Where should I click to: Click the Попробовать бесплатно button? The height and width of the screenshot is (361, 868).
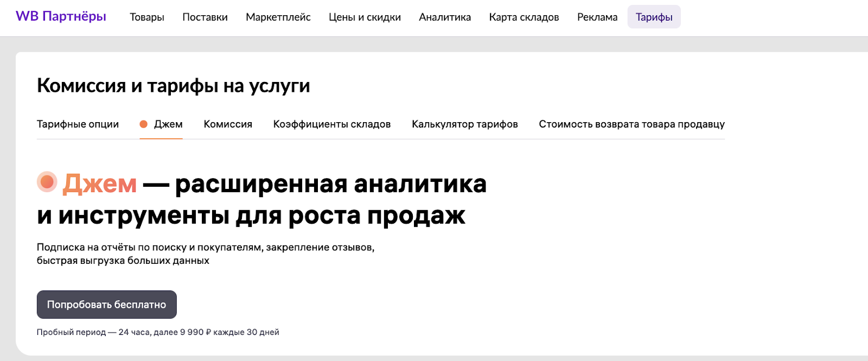pos(107,305)
